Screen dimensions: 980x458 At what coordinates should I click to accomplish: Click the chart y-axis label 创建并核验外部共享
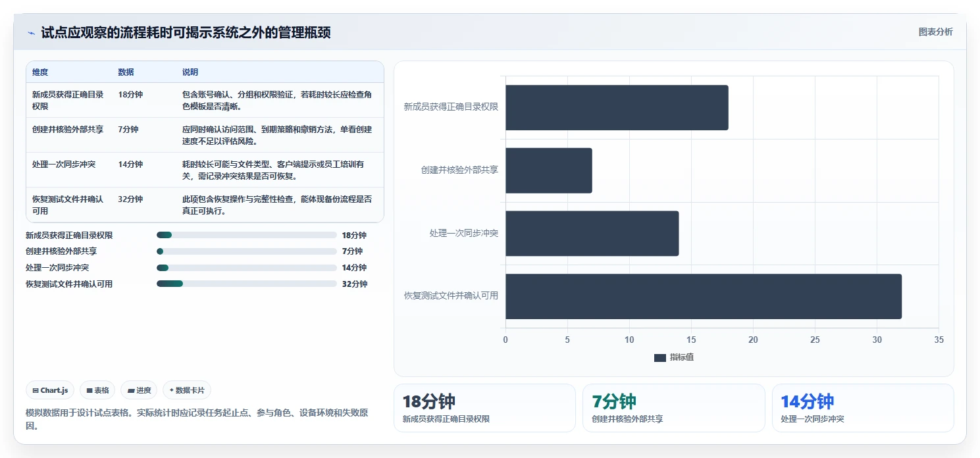click(459, 170)
